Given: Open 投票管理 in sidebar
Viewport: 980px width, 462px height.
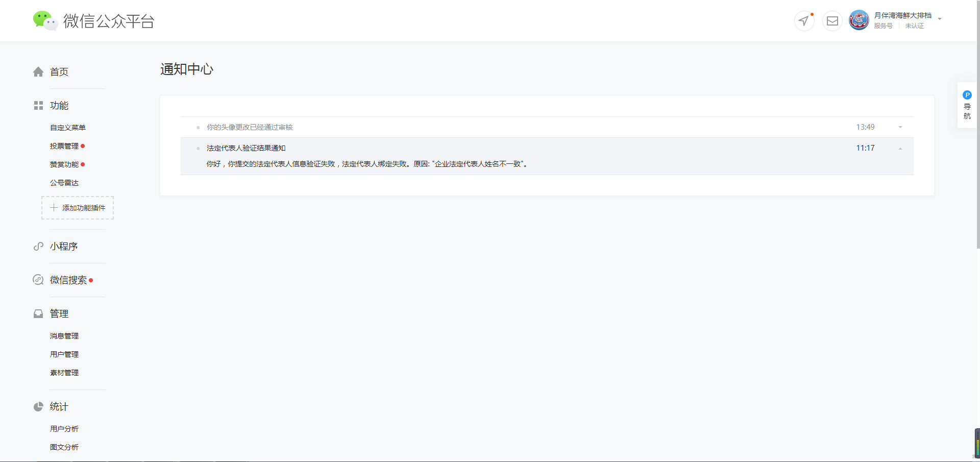Looking at the screenshot, I should pos(64,146).
